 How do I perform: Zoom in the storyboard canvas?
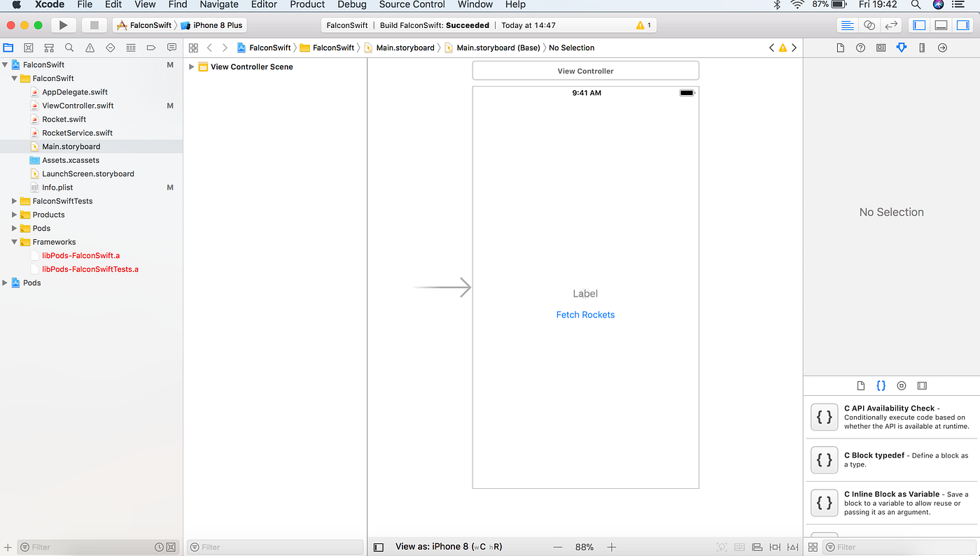pyautogui.click(x=611, y=548)
